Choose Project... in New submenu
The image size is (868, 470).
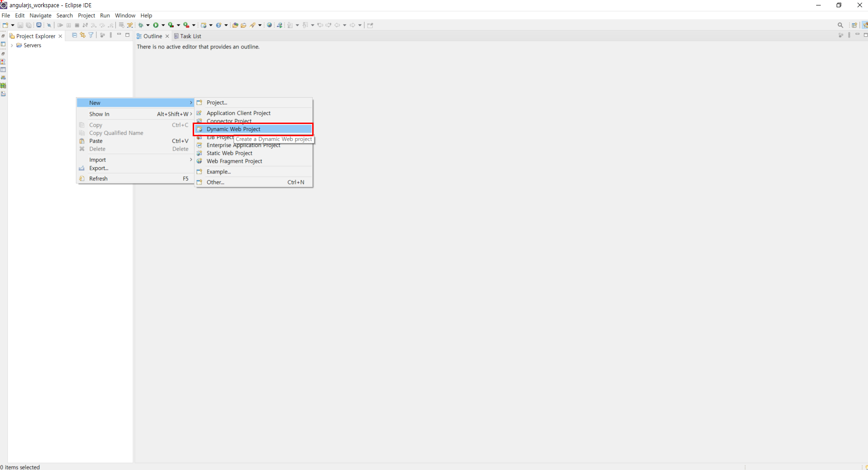[254, 103]
